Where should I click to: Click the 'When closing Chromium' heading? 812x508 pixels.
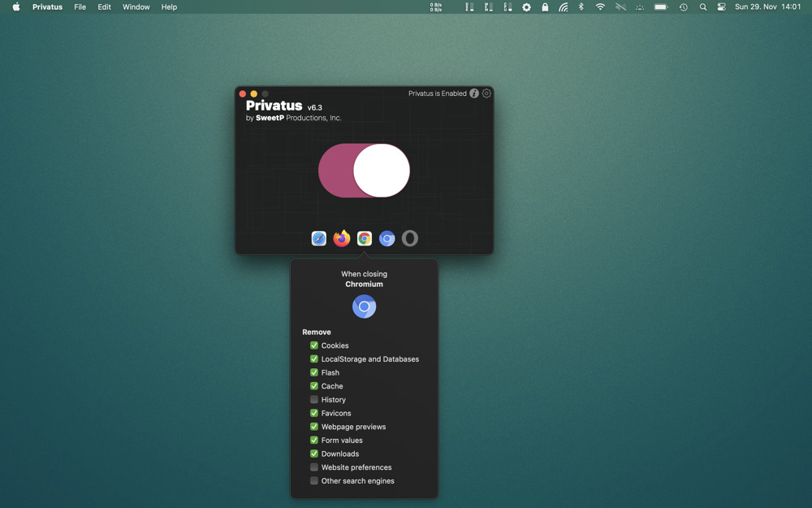[364, 279]
